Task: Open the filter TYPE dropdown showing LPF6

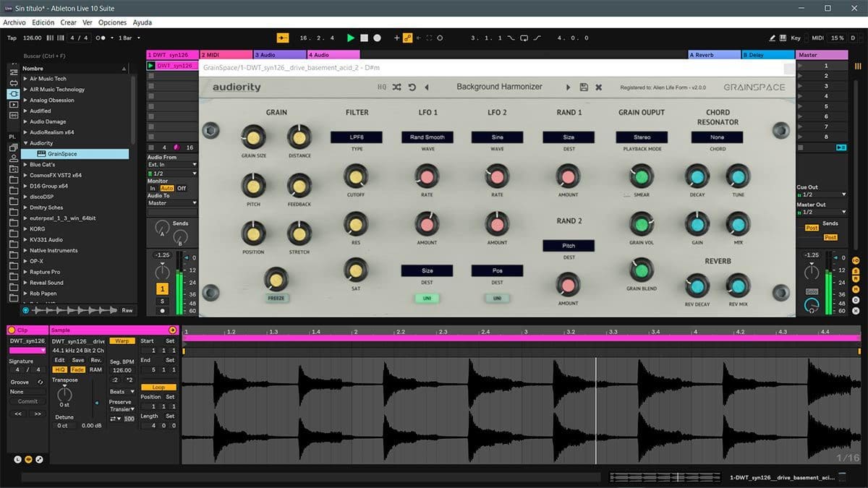Action: pos(357,137)
